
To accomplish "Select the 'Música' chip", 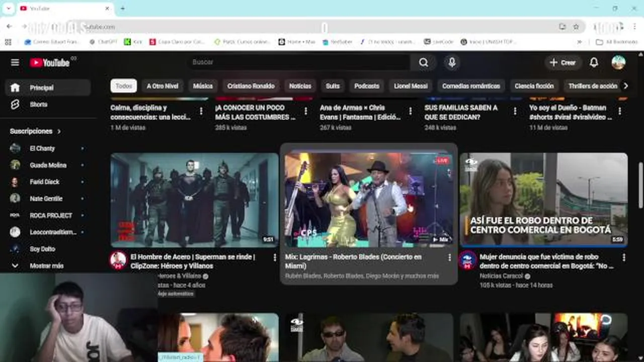I will click(203, 86).
